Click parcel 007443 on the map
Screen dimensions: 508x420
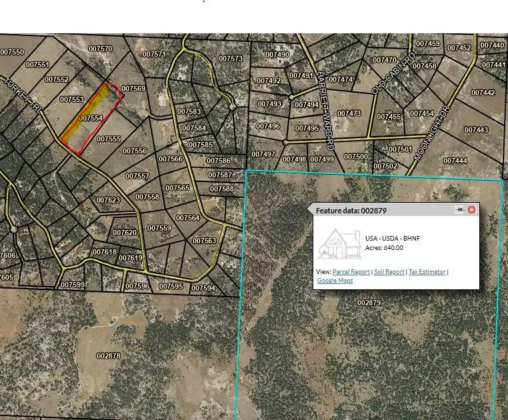[475, 130]
